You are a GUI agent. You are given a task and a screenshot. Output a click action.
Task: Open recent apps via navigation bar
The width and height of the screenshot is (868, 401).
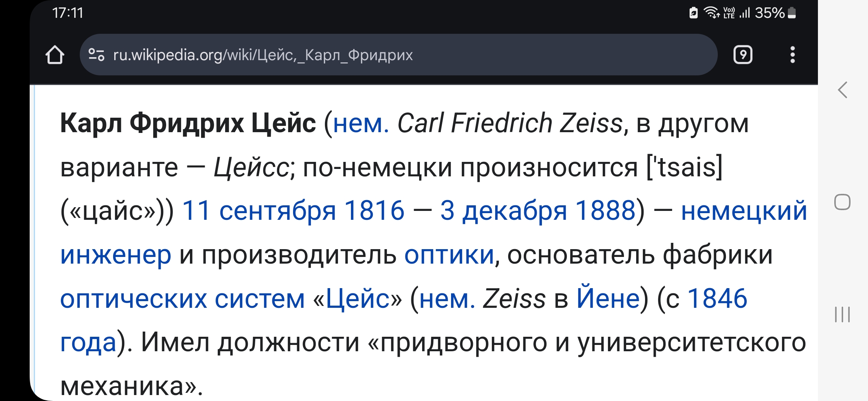coord(842,314)
